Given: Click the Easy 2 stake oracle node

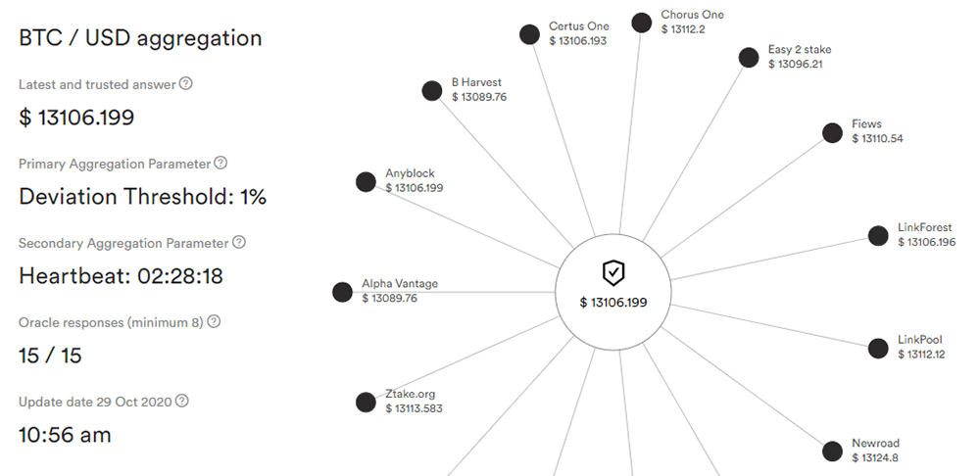Looking at the screenshot, I should [749, 58].
